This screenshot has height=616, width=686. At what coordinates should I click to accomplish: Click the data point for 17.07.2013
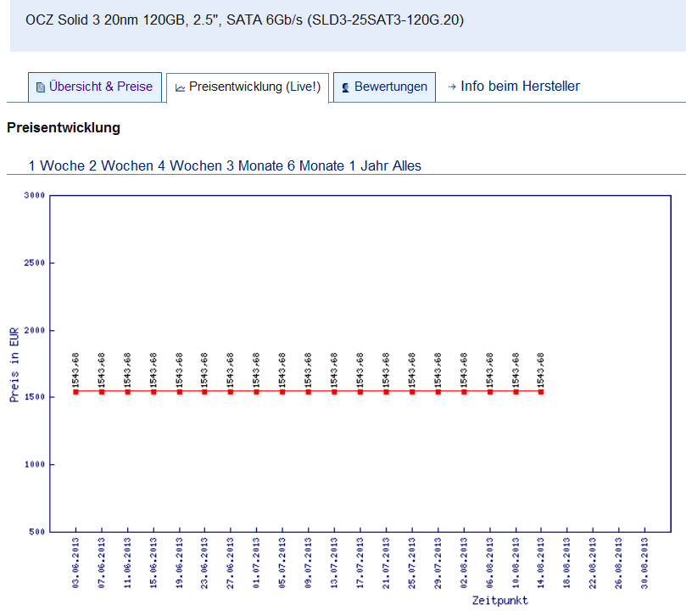[x=360, y=392]
